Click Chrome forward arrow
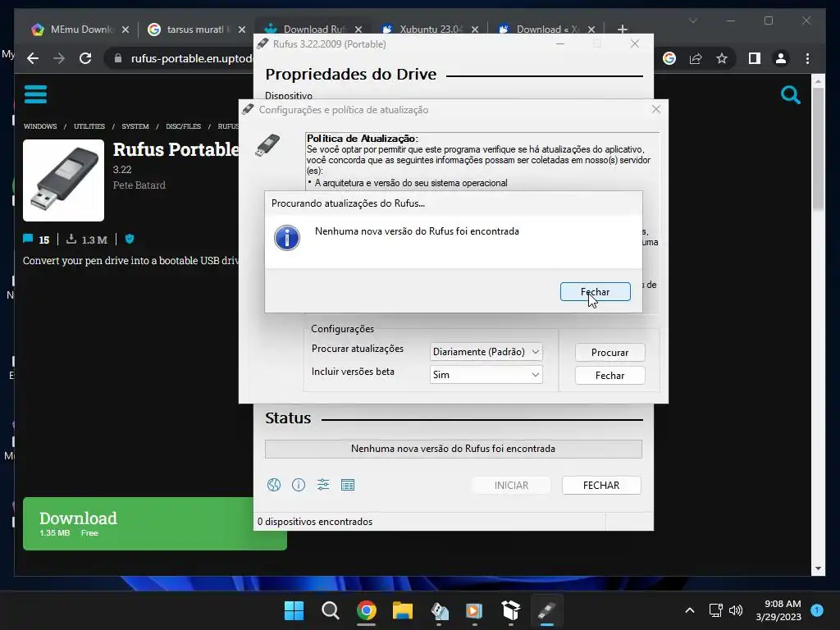Screen dimensions: 840x630 [x=59, y=58]
